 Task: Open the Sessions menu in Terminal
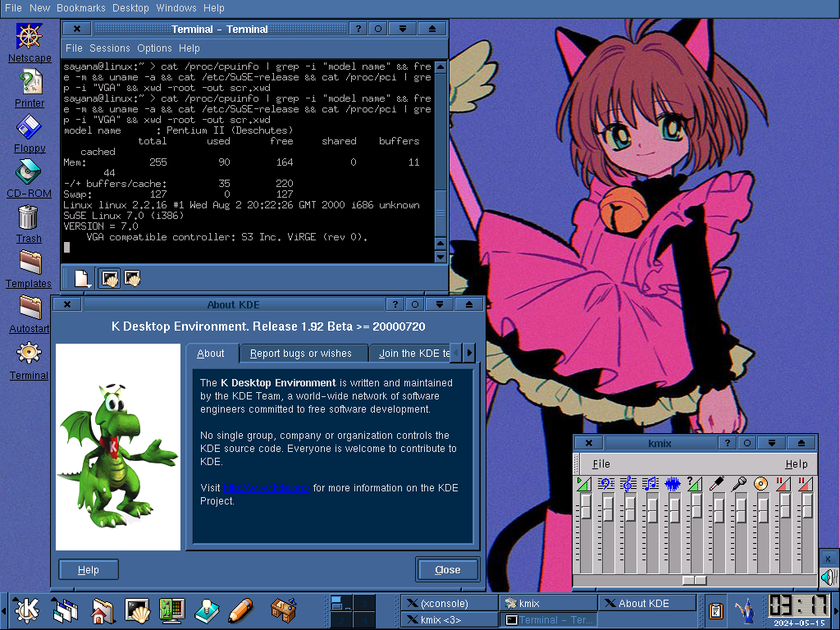coord(109,48)
